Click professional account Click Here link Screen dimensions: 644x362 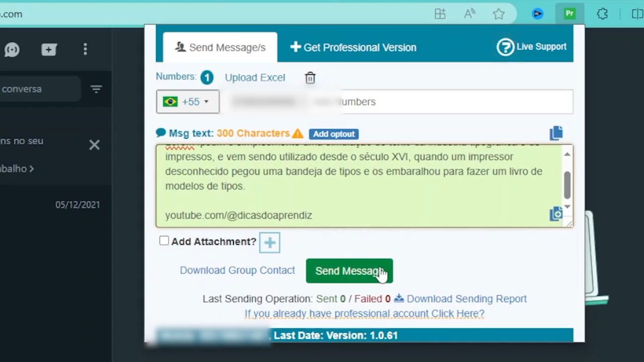point(364,313)
